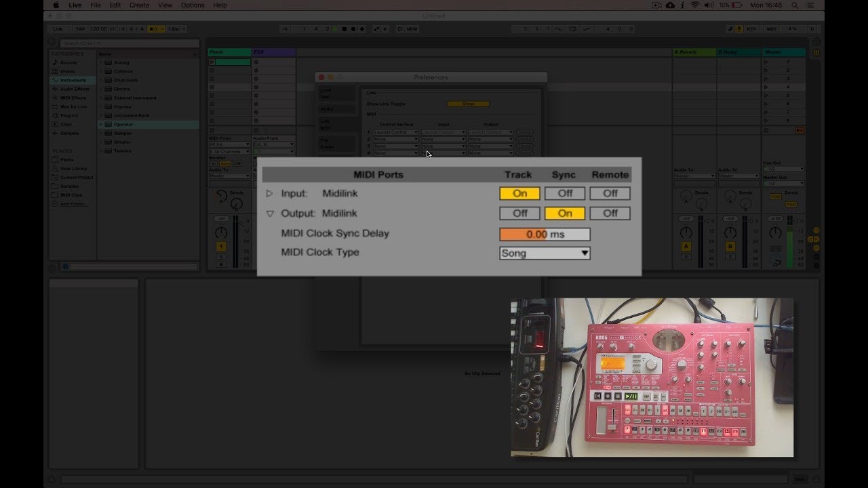
Task: Toggle the Loop switch in transport bar
Action: coord(573,29)
